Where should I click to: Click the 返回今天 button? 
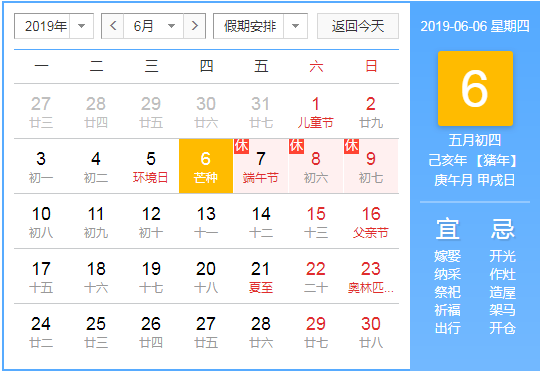coord(358,26)
